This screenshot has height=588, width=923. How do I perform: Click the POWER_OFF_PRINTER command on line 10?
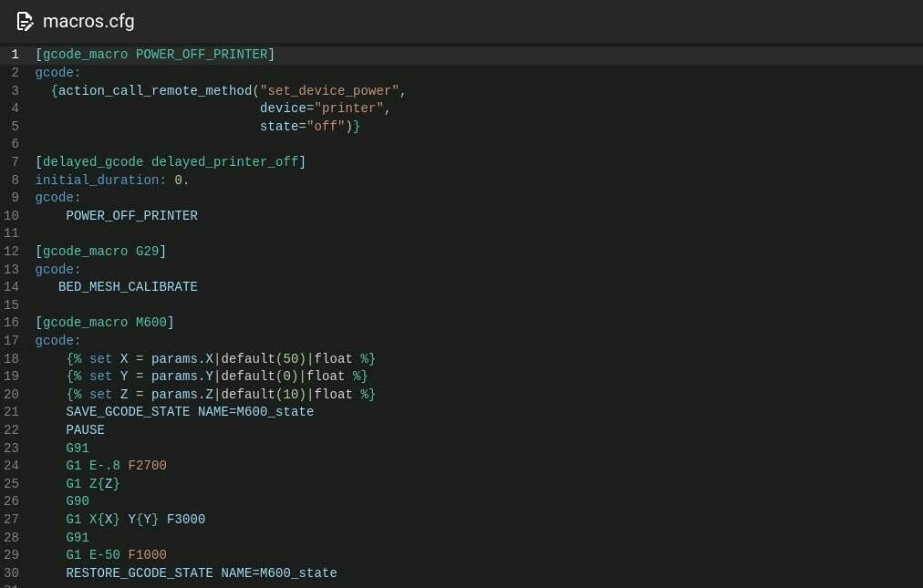tap(132, 216)
